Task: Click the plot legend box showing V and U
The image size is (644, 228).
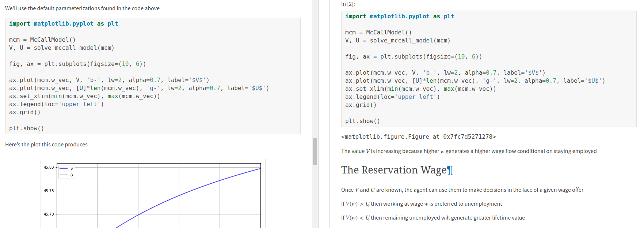Action: [x=66, y=172]
